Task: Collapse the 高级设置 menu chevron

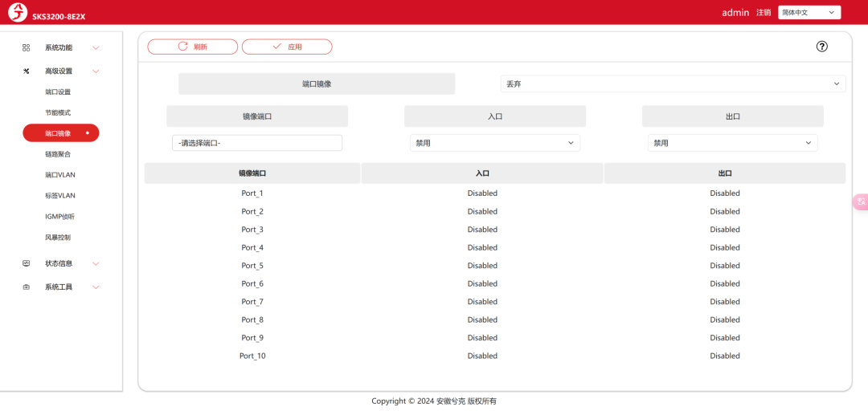Action: pyautogui.click(x=96, y=71)
